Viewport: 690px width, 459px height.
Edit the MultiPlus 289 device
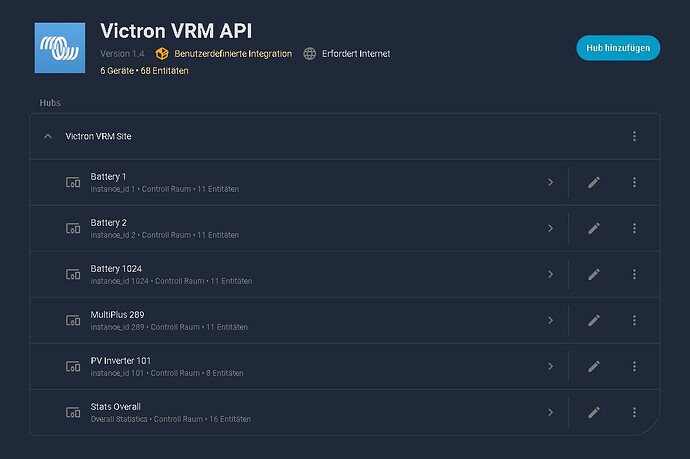tap(594, 320)
